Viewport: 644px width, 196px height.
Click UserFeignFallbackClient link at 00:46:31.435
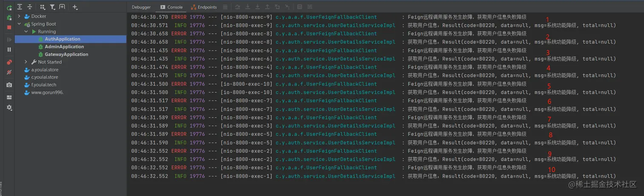click(326, 51)
